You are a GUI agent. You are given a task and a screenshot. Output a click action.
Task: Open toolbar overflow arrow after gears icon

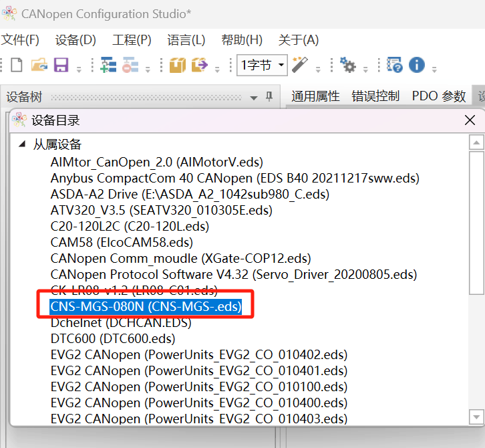pyautogui.click(x=365, y=70)
